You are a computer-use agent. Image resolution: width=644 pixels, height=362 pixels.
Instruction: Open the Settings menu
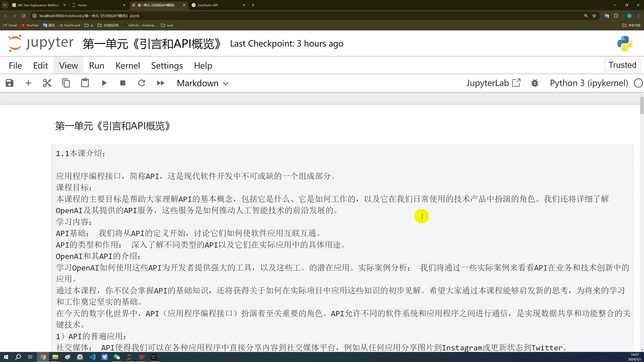[x=167, y=66]
